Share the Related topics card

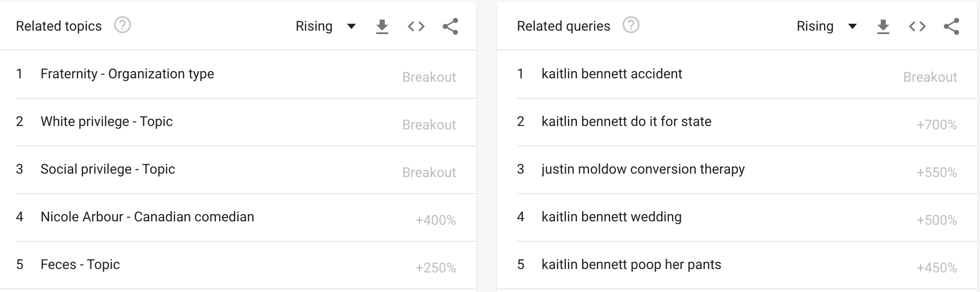pyautogui.click(x=450, y=26)
